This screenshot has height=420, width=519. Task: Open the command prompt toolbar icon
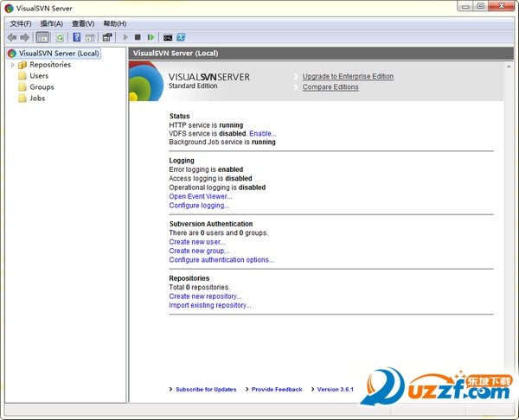click(x=168, y=38)
